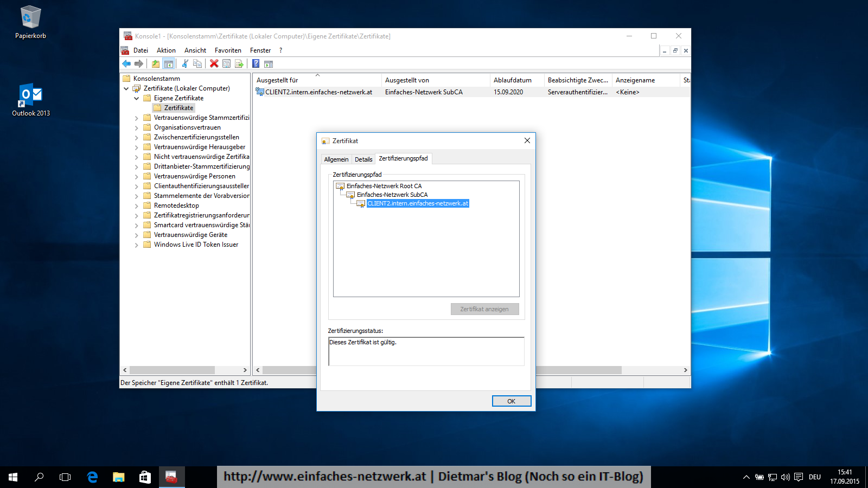868x488 pixels.
Task: Click the Up one level folder icon
Action: pos(156,64)
